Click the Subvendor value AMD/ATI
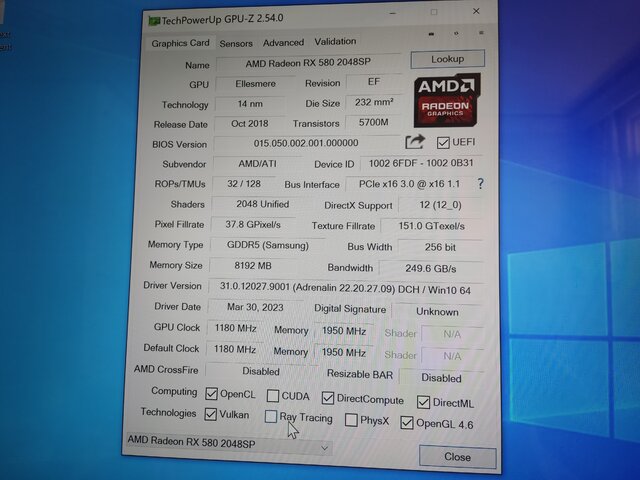Viewport: 640px width, 480px height. (x=257, y=164)
